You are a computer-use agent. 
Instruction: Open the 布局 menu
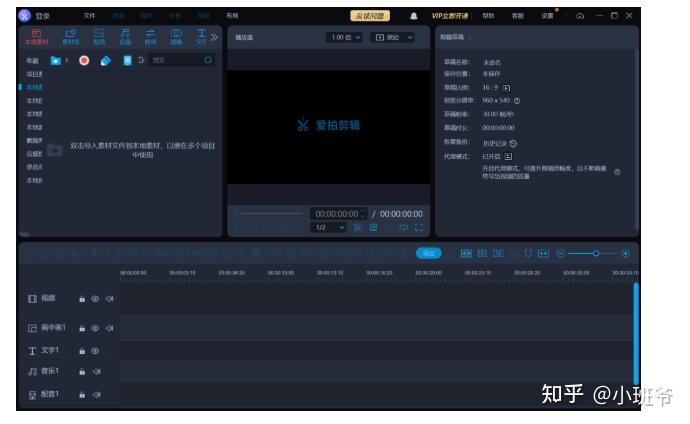click(x=232, y=15)
